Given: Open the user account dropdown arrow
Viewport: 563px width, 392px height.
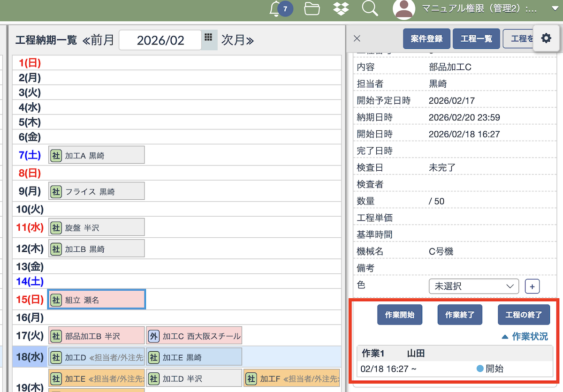Looking at the screenshot, I should [x=554, y=9].
